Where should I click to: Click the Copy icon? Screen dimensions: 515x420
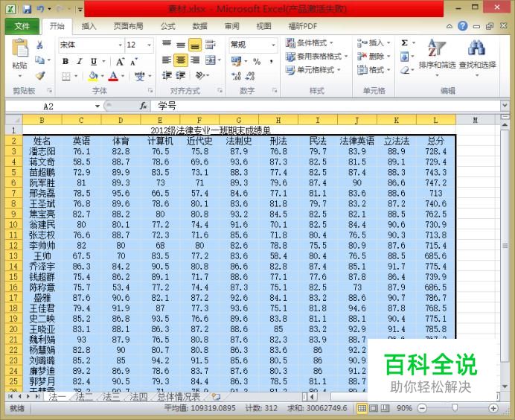(40, 60)
